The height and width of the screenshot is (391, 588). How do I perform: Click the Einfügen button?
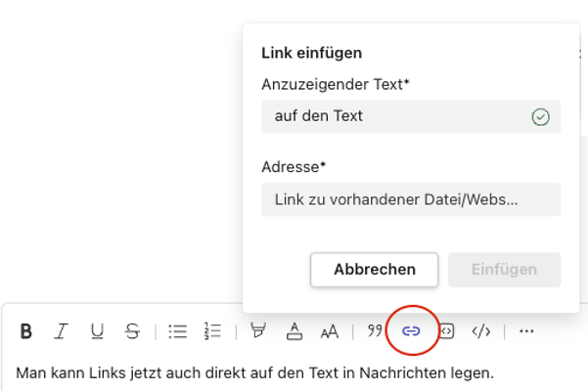pos(504,270)
